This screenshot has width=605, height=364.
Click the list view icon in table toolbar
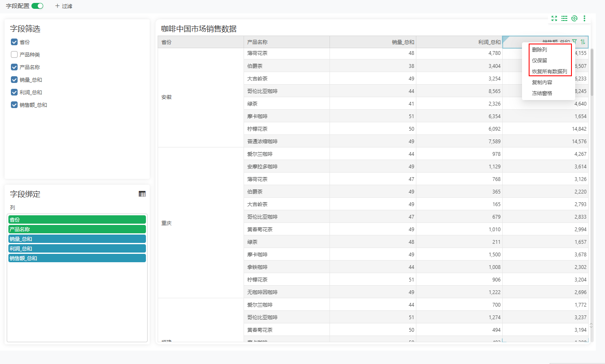(564, 18)
